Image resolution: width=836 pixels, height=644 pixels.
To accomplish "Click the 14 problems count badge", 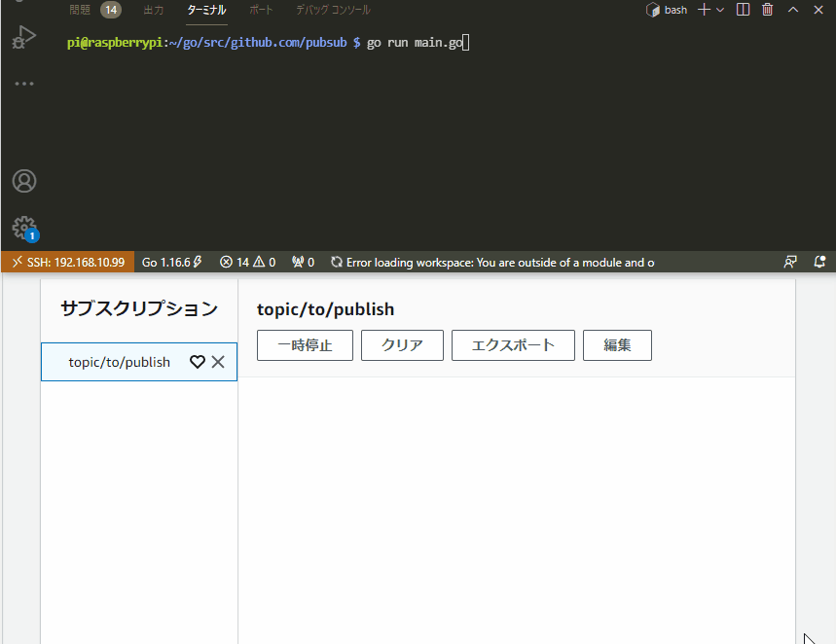I will click(x=110, y=10).
